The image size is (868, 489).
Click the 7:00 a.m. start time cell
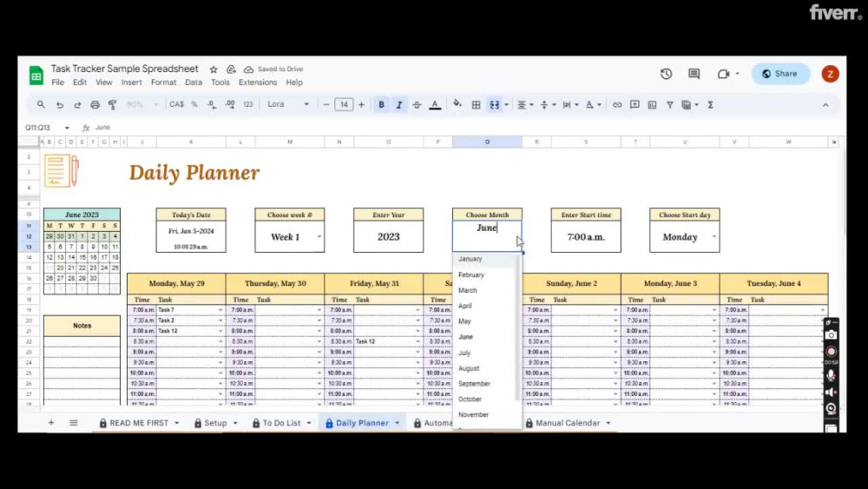click(586, 236)
